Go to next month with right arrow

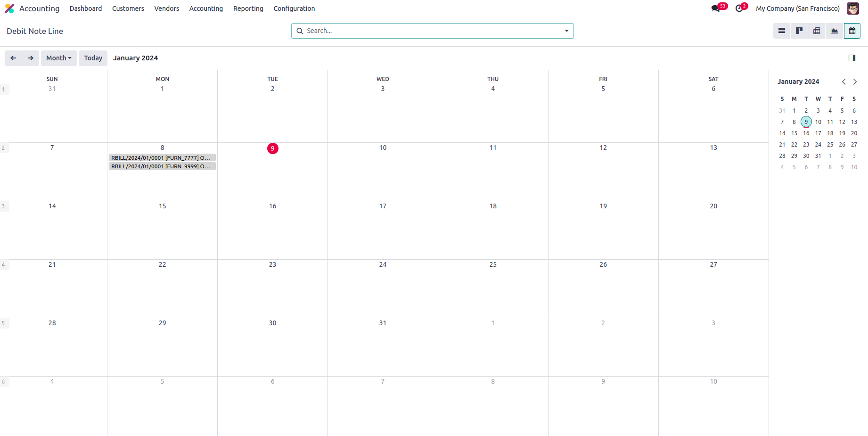tap(31, 58)
